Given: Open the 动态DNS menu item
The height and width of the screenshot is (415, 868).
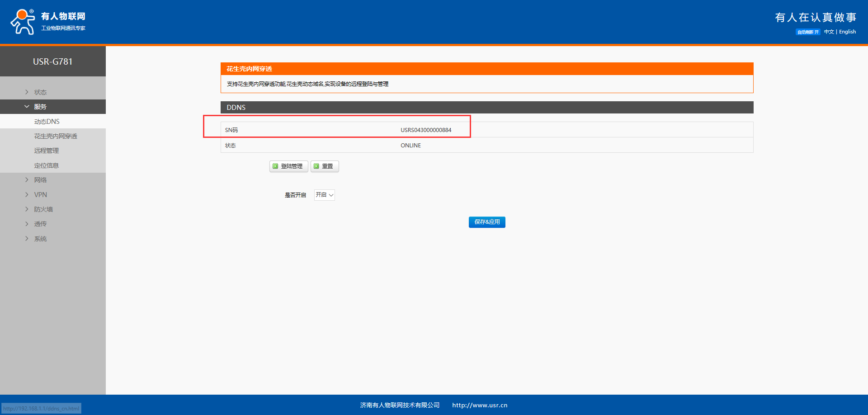Looking at the screenshot, I should tap(47, 122).
